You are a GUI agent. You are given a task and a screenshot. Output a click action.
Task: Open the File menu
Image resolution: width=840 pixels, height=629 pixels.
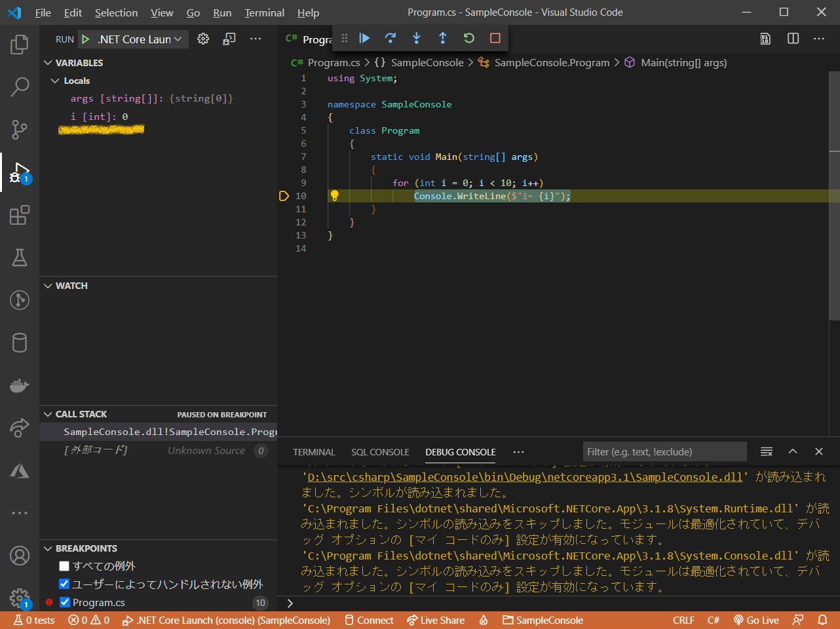[x=43, y=12]
